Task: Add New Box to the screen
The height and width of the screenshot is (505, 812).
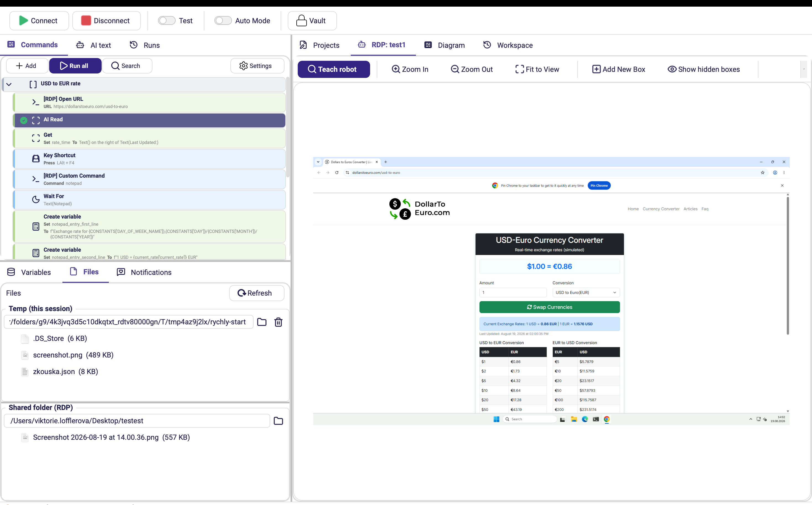Action: coord(619,69)
